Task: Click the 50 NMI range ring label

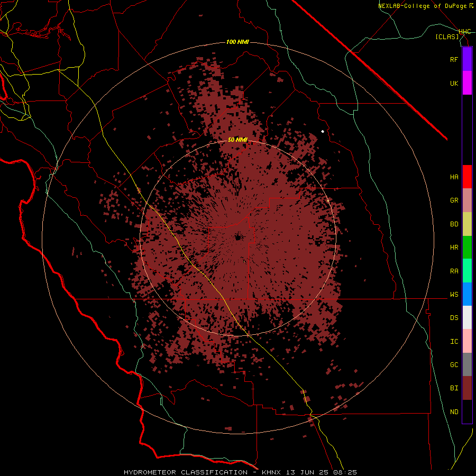Action: tap(237, 140)
